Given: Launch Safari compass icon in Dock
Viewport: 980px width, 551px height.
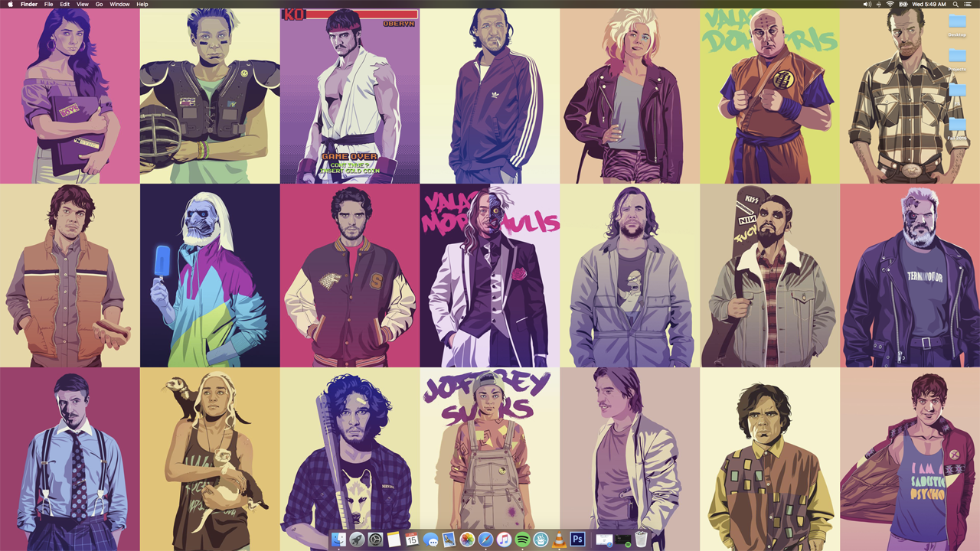Looking at the screenshot, I should pos(485,540).
